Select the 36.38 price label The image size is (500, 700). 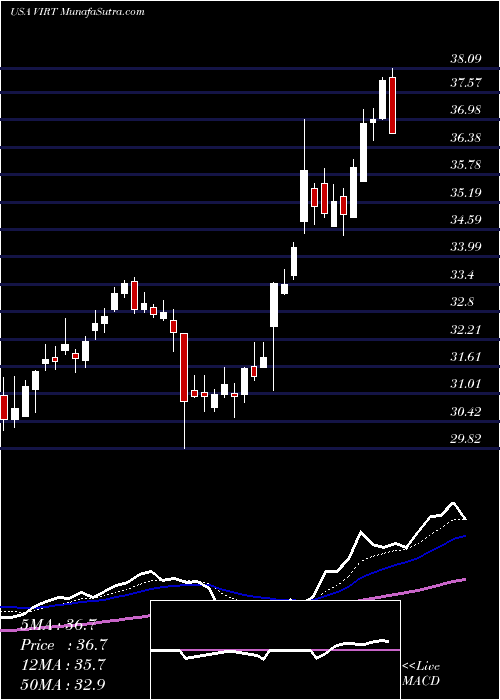point(465,137)
